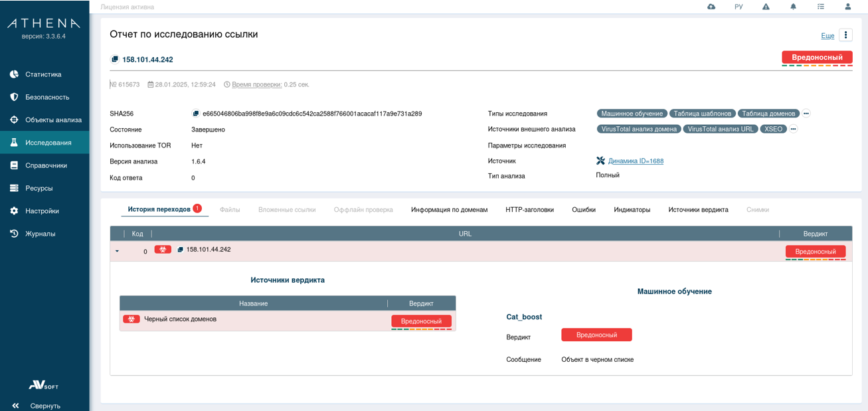Open the Динамика ID=1688 source link
The height and width of the screenshot is (411, 868).
click(636, 161)
